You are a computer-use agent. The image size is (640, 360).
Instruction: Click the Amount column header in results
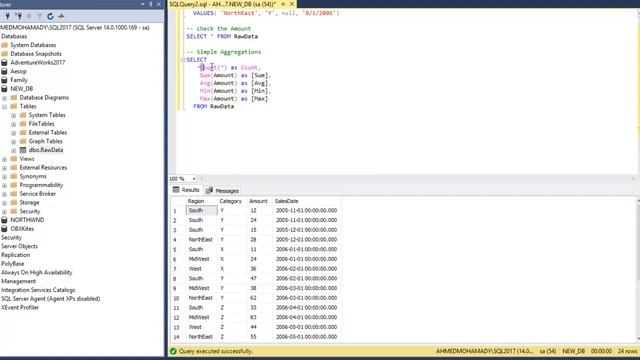(259, 201)
